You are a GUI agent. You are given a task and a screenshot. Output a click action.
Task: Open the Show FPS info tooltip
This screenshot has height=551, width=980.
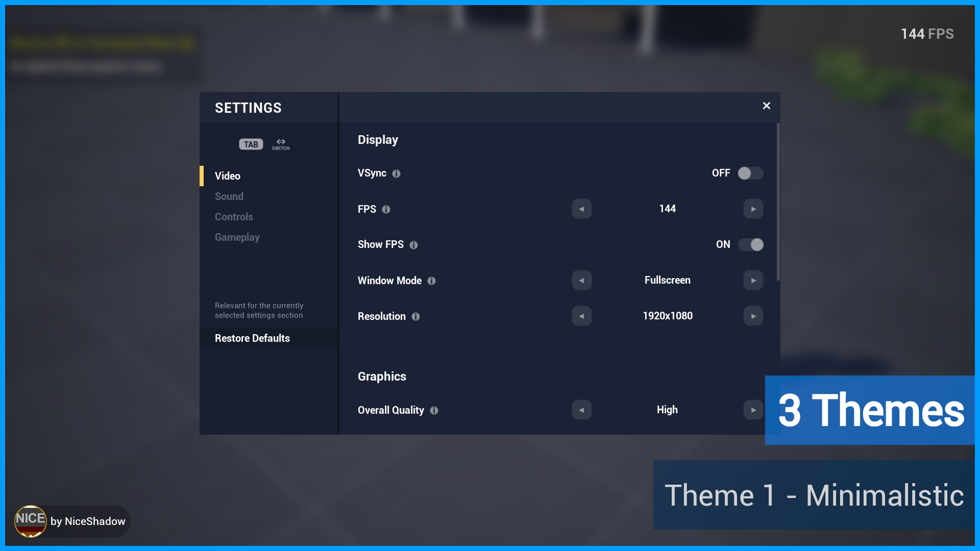[x=412, y=245]
